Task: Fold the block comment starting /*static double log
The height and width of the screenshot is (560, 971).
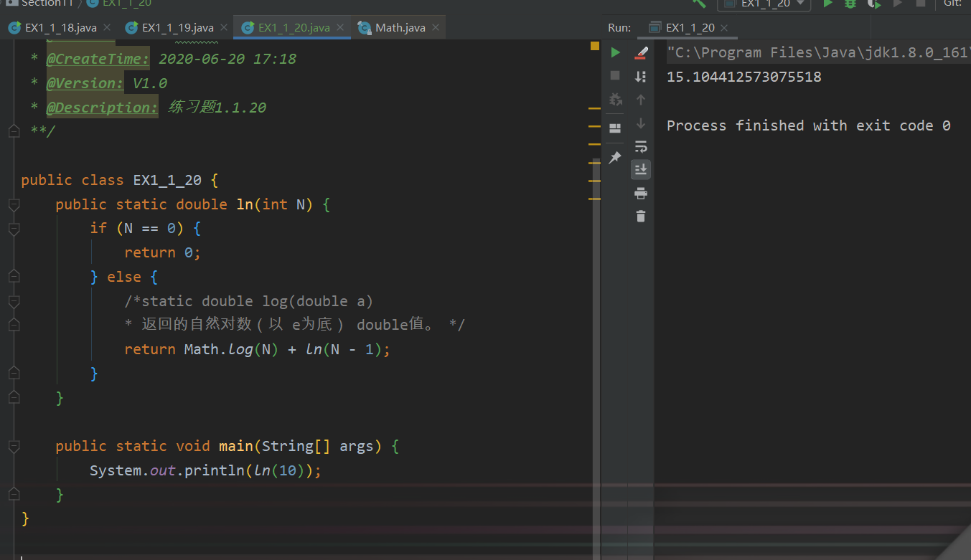Action: 13,301
